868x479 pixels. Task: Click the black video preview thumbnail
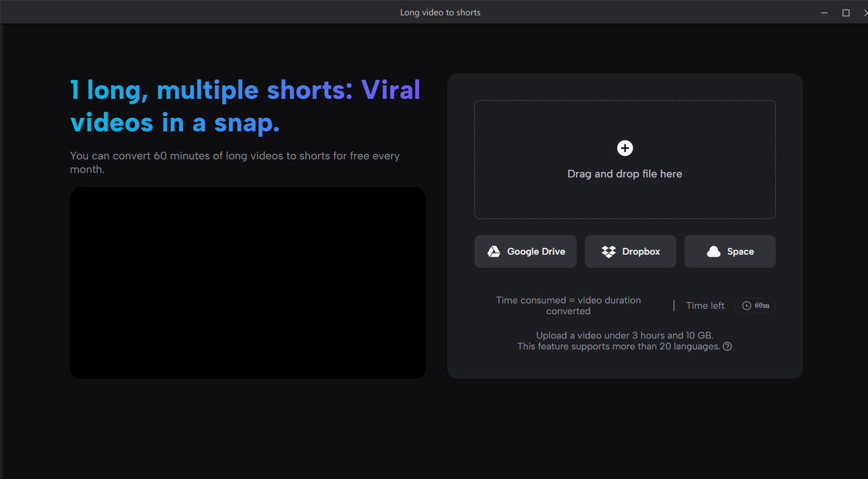point(248,283)
